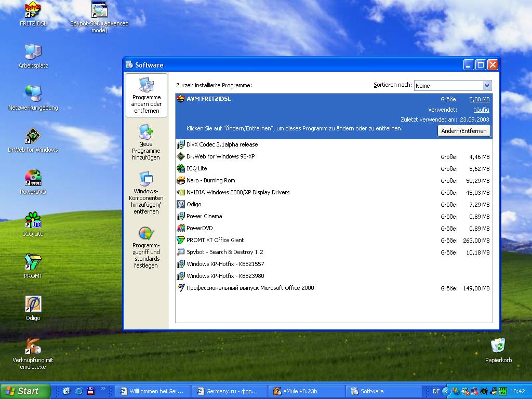Select Dr.Web for Windows 95-XP entry

click(334, 156)
